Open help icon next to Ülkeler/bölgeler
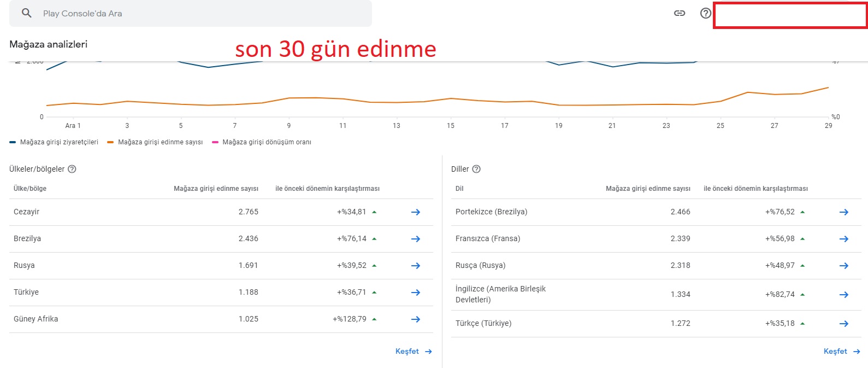 pyautogui.click(x=72, y=169)
